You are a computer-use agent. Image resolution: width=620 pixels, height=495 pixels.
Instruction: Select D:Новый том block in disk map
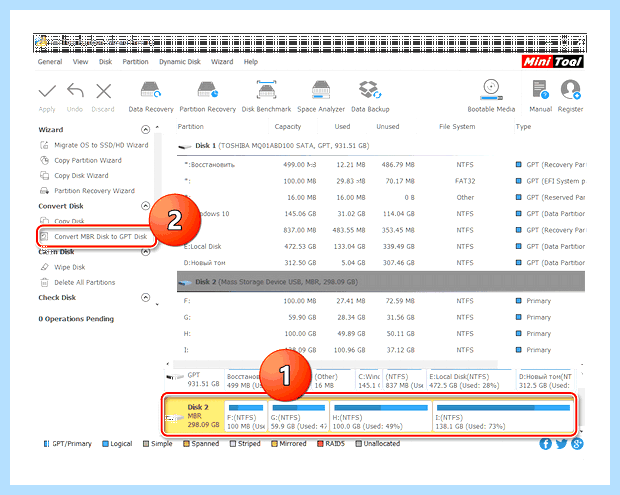click(546, 380)
